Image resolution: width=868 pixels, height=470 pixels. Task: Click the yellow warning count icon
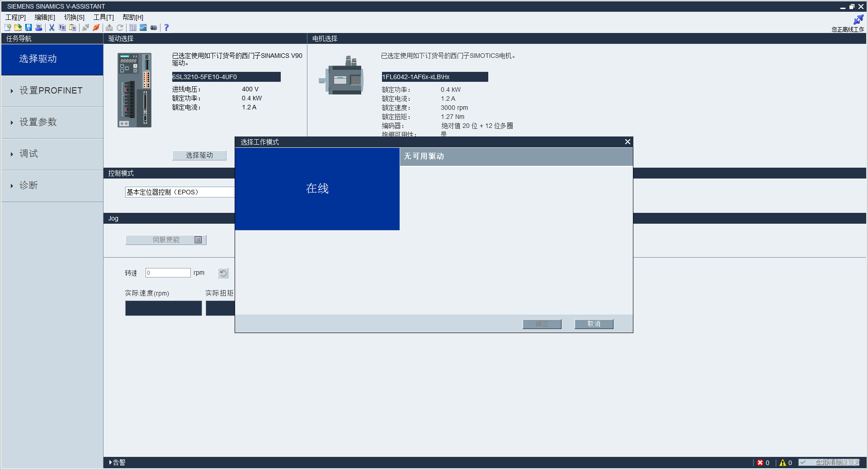pyautogui.click(x=783, y=463)
